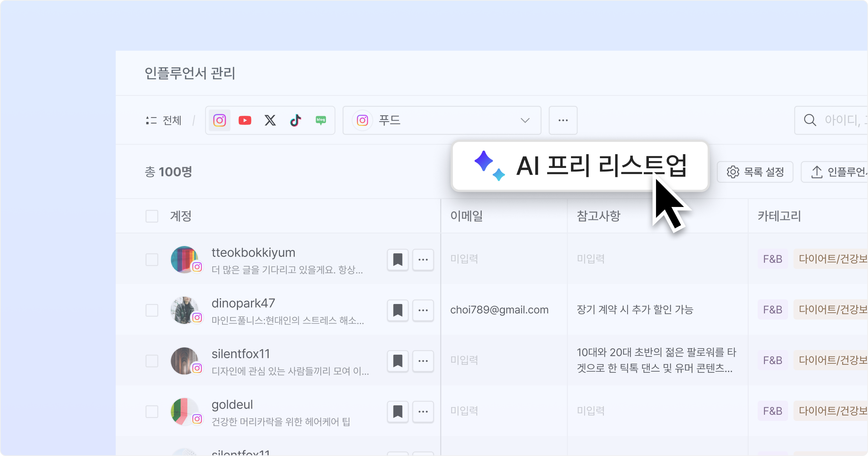Click the AI 프리 리스트업 button
This screenshot has width=868, height=456.
(x=580, y=166)
